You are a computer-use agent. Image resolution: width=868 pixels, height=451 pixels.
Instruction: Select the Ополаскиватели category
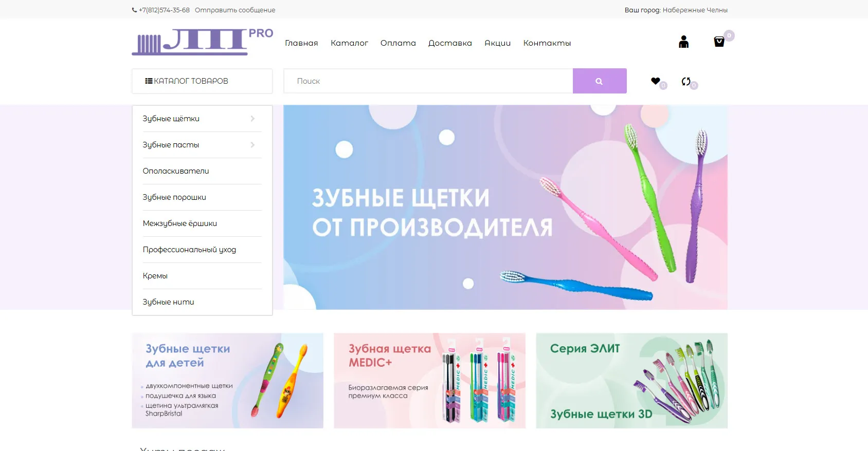[x=176, y=171]
